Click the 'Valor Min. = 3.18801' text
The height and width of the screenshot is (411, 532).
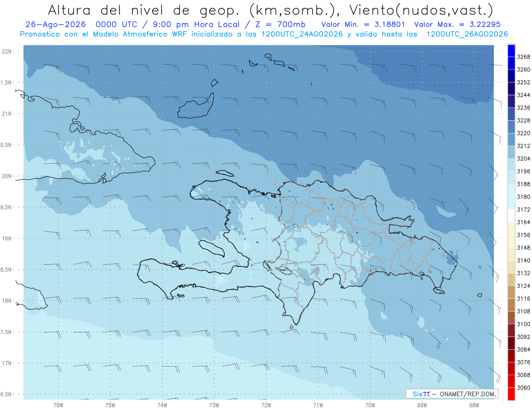[363, 24]
